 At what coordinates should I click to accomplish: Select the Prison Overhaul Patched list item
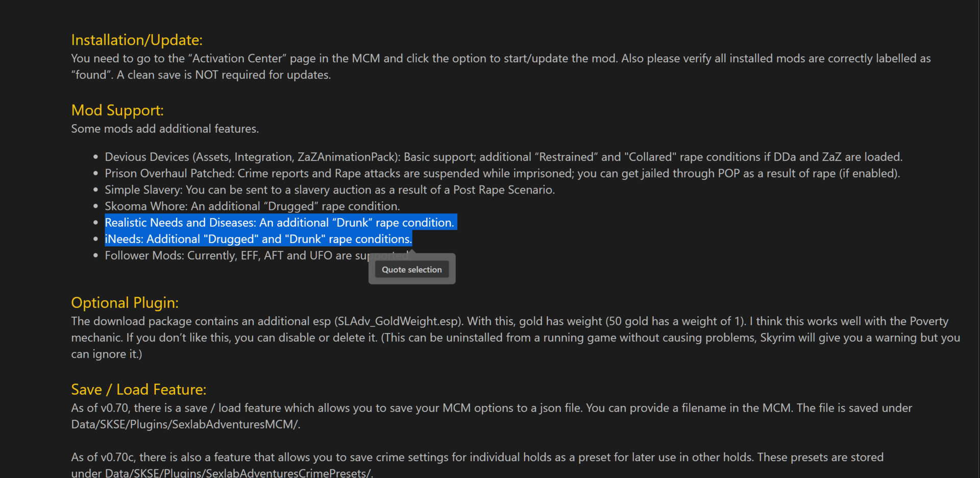click(502, 174)
